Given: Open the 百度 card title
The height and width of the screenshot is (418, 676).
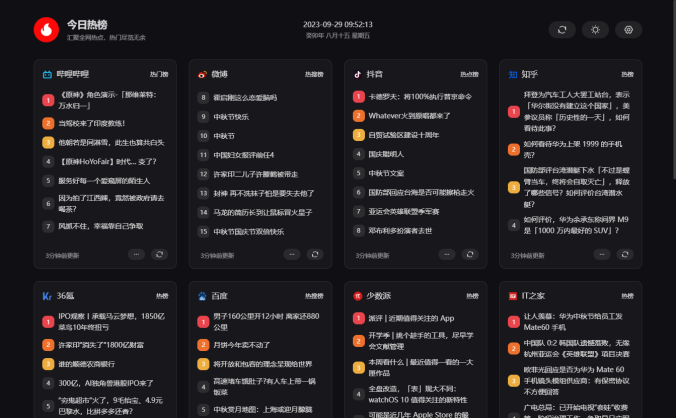Looking at the screenshot, I should [x=219, y=296].
